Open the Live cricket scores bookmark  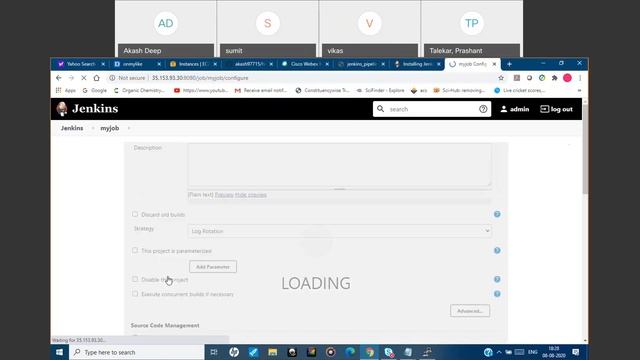tap(519, 90)
